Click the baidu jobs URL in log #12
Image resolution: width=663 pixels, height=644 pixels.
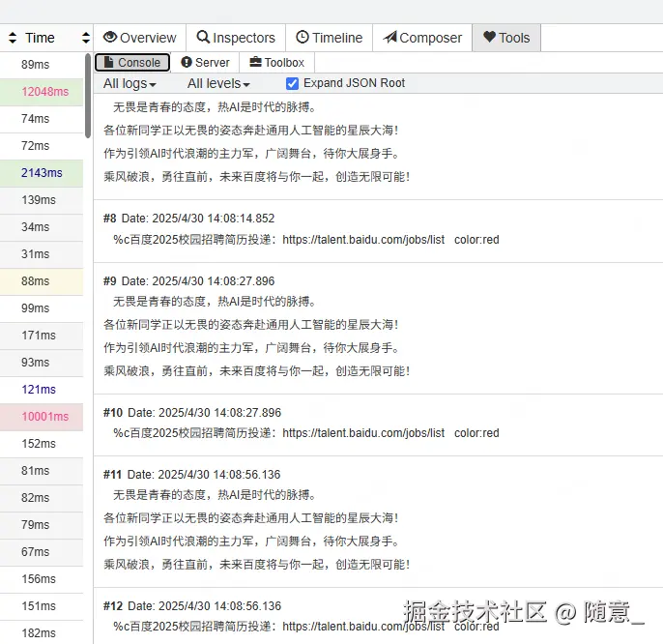click(x=363, y=627)
